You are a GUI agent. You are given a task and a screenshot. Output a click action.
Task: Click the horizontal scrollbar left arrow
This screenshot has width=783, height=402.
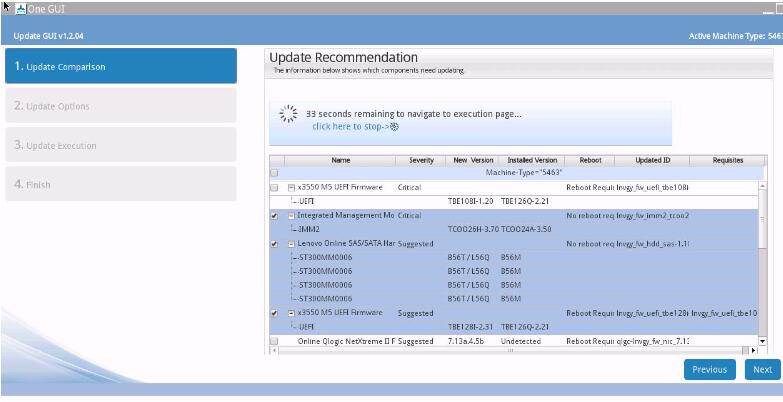[x=273, y=351]
